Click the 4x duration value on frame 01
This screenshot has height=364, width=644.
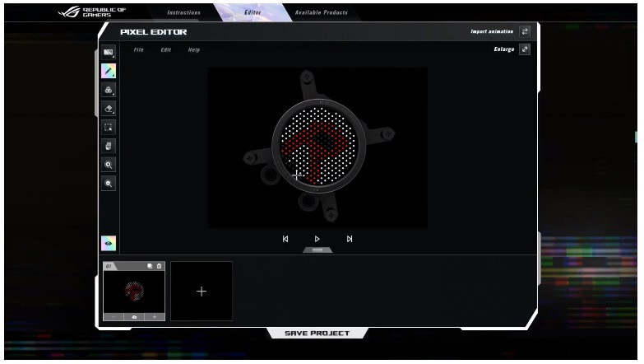click(134, 317)
